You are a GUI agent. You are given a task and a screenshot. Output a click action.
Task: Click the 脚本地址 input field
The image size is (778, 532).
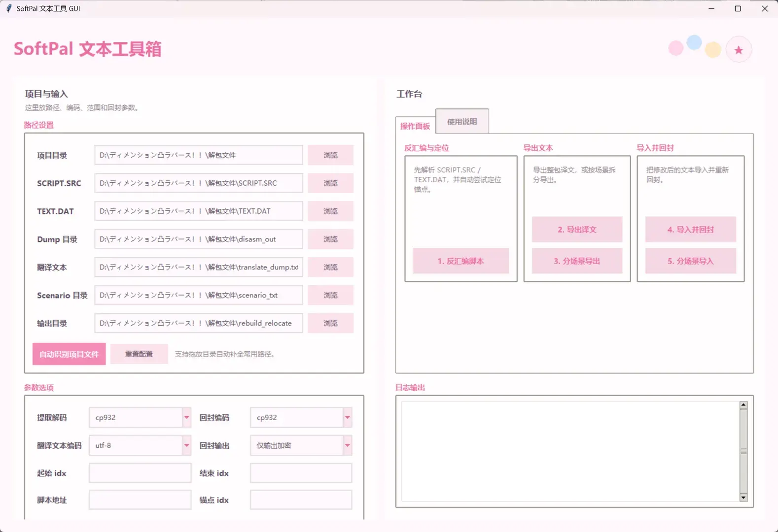pos(140,500)
